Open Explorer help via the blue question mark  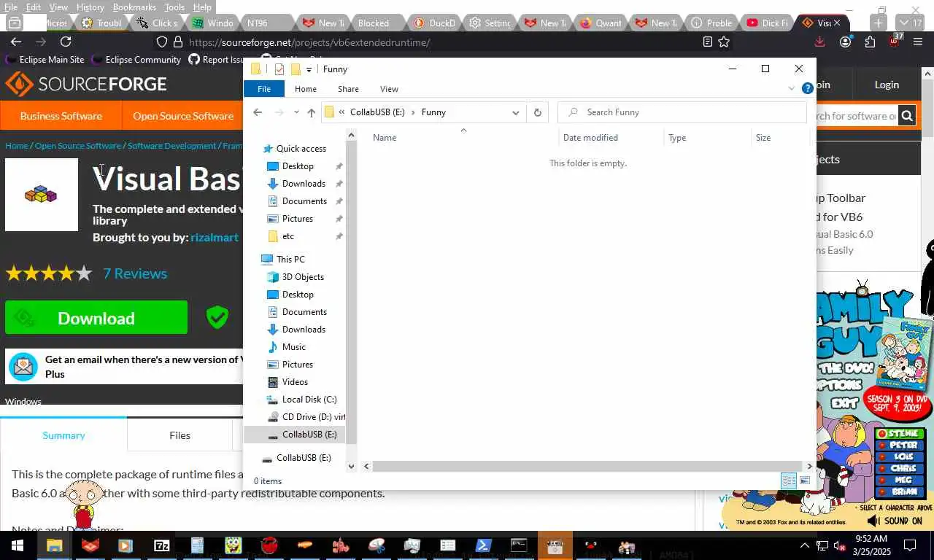[x=808, y=88]
